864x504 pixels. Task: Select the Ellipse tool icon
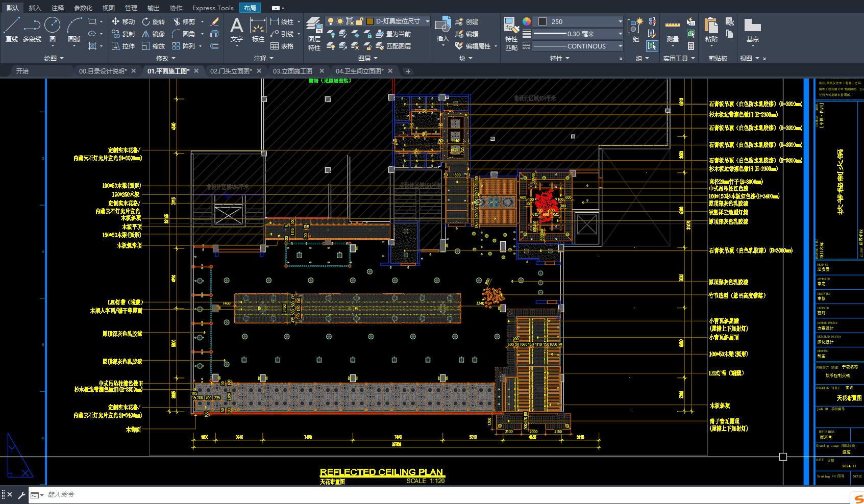coord(92,34)
